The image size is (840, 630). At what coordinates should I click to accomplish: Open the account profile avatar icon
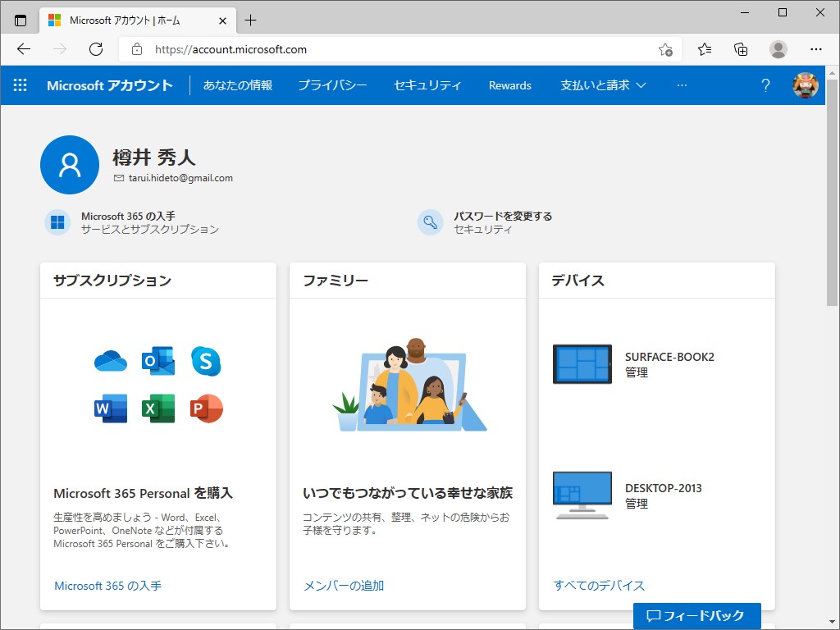tap(806, 84)
